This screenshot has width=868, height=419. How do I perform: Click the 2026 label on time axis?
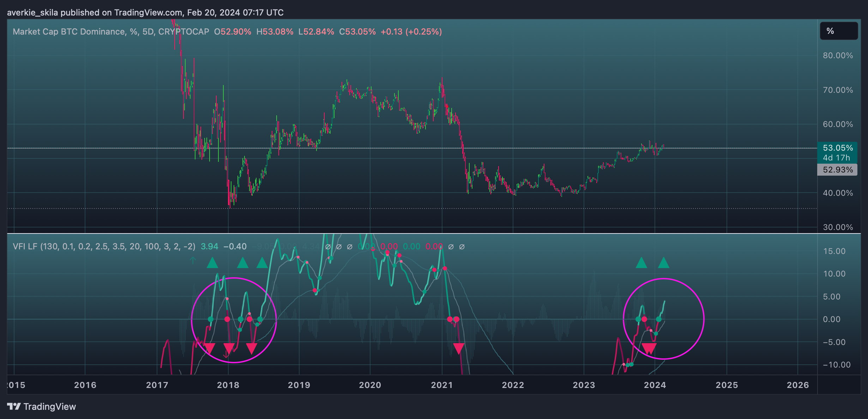tap(798, 385)
